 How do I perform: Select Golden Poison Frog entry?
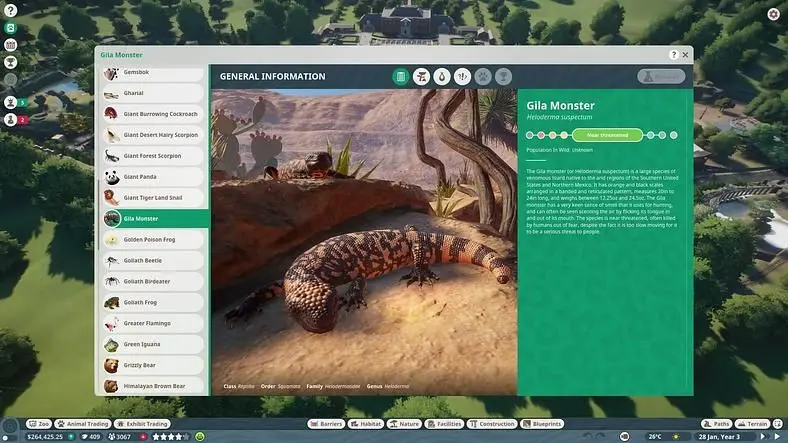pos(153,240)
